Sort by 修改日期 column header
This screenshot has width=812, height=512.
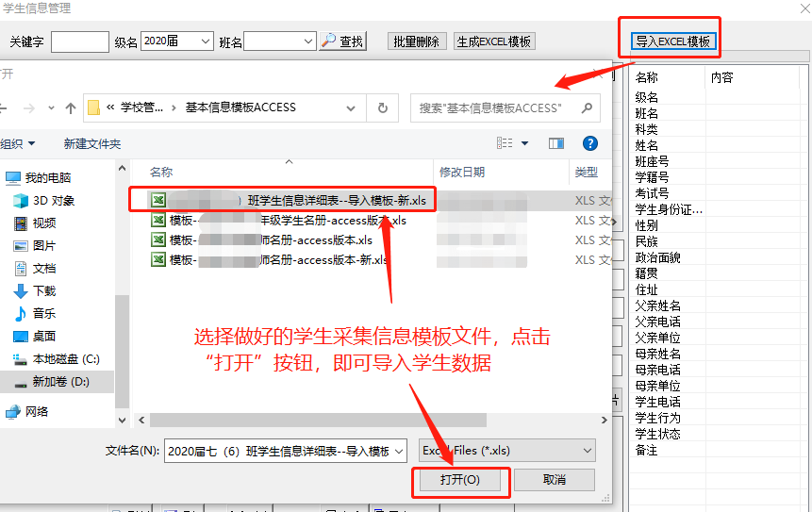coord(462,172)
